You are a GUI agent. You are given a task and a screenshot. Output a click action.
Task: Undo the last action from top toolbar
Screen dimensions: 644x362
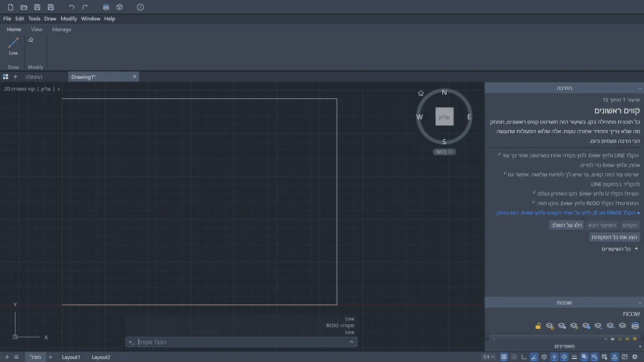[72, 8]
